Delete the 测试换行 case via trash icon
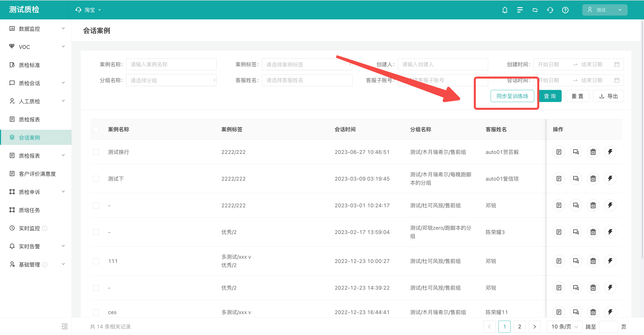Image resolution: width=644 pixels, height=335 pixels. [593, 152]
